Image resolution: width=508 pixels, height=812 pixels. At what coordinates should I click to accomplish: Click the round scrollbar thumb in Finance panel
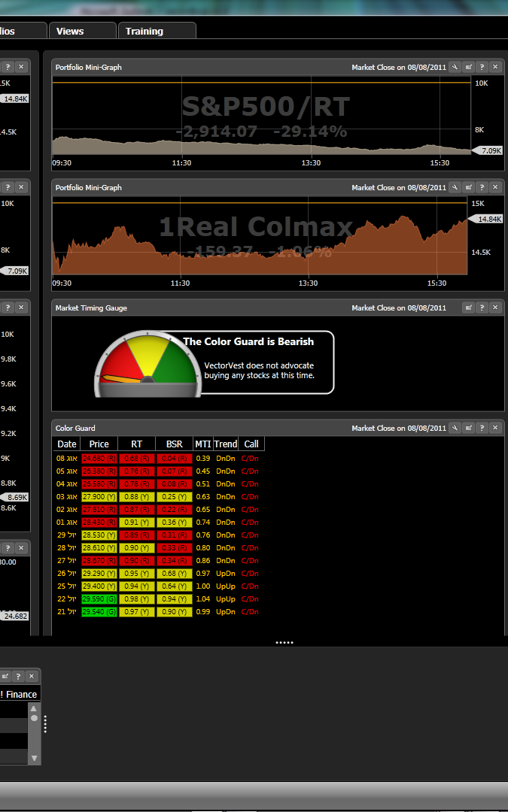pos(34,718)
